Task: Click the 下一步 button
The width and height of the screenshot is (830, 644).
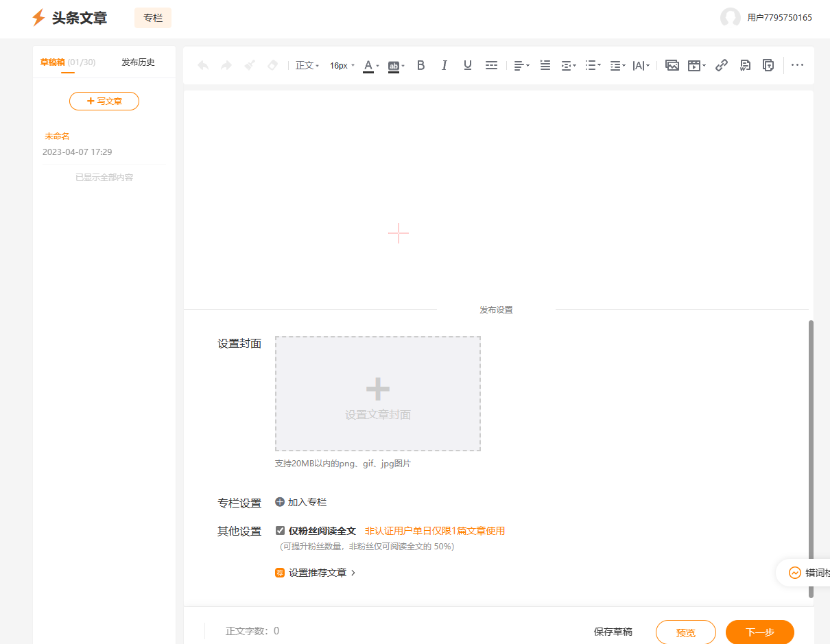Action: [x=759, y=632]
